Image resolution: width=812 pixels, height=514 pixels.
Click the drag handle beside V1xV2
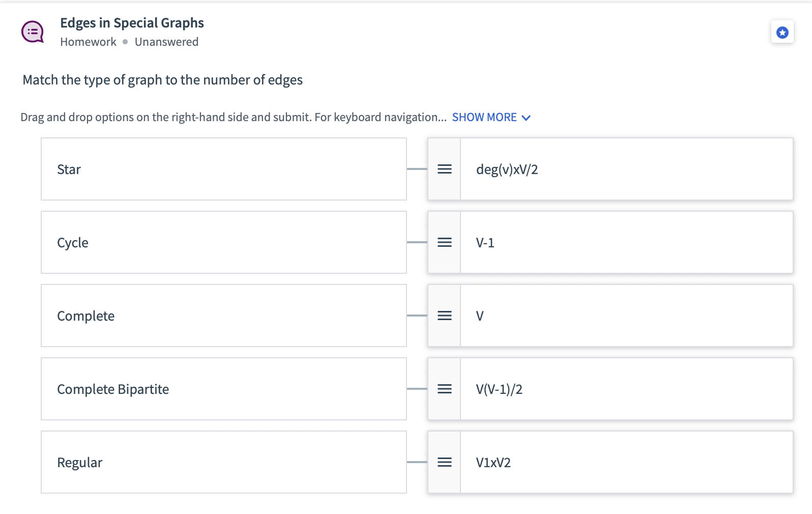(444, 462)
